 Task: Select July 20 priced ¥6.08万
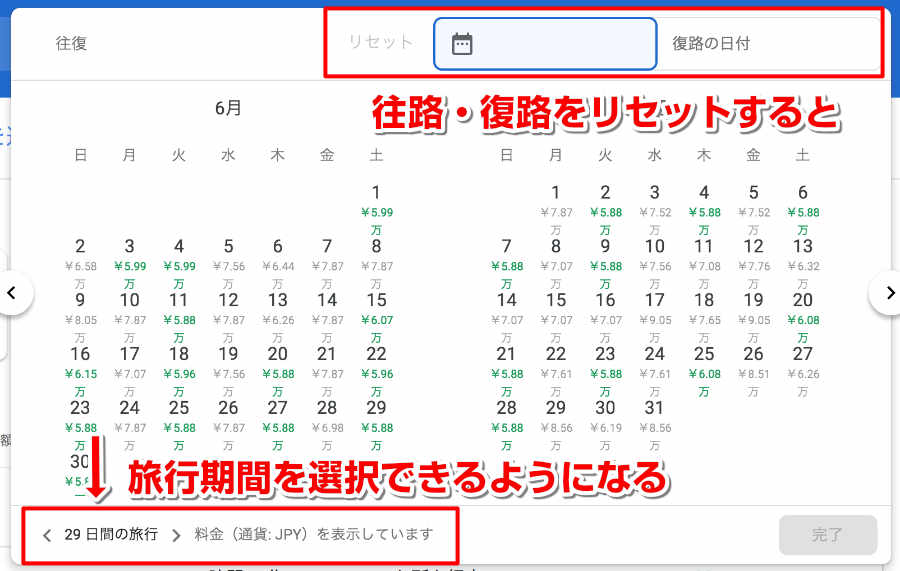click(x=802, y=317)
